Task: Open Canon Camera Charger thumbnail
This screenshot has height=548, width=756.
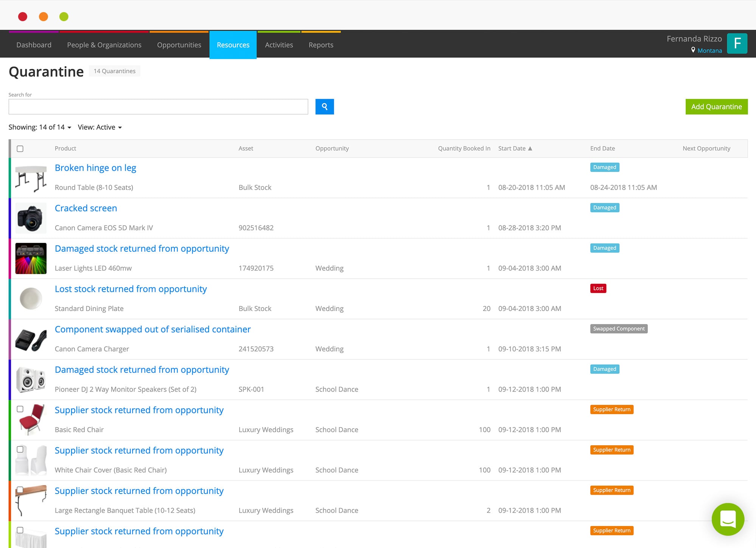Action: [x=31, y=339]
